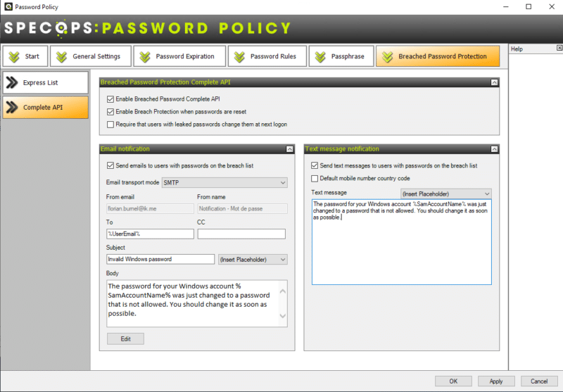The image size is (563, 392).
Task: Collapse the Text message notification section
Action: pyautogui.click(x=495, y=149)
